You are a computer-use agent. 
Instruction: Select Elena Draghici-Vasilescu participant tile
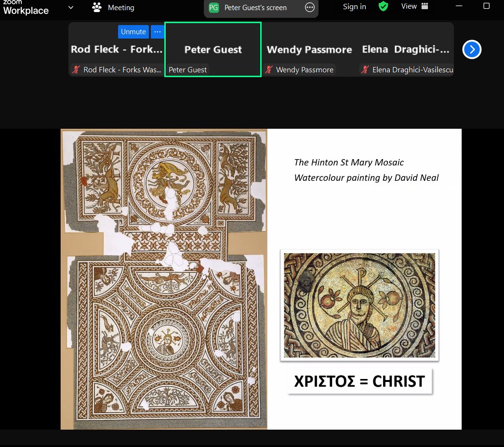click(406, 50)
